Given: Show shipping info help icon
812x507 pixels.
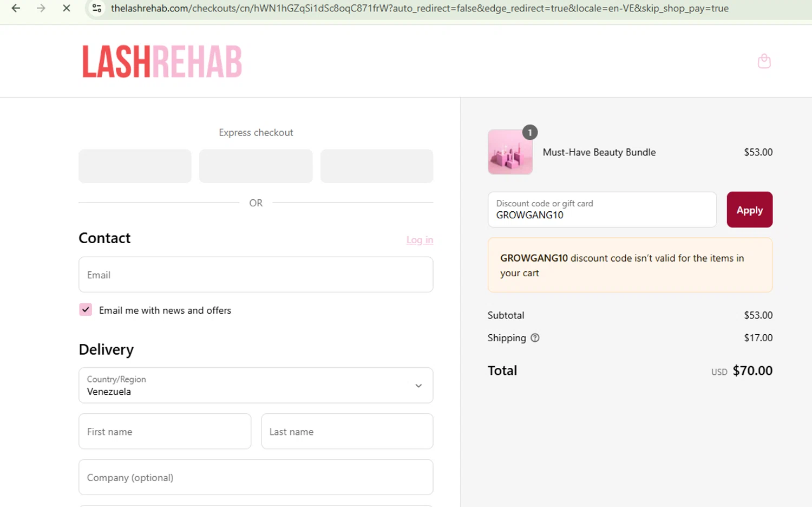Looking at the screenshot, I should click(535, 338).
